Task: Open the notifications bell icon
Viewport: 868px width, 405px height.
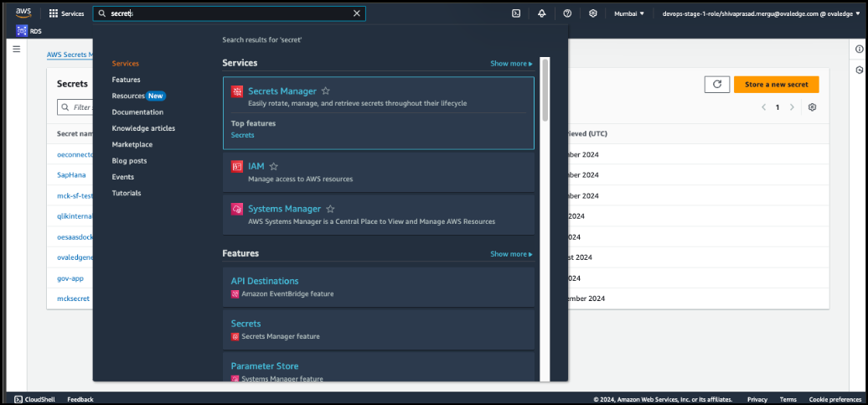Action: pyautogui.click(x=542, y=13)
